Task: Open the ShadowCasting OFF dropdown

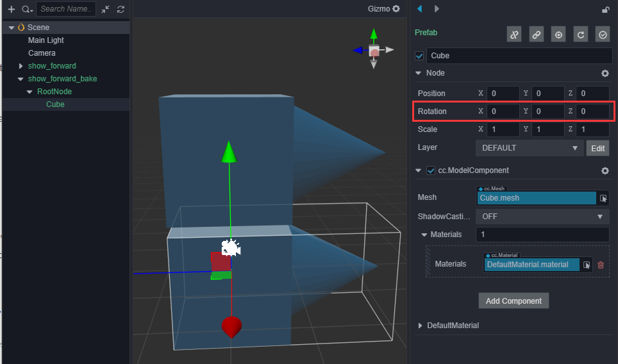Action: [x=542, y=217]
